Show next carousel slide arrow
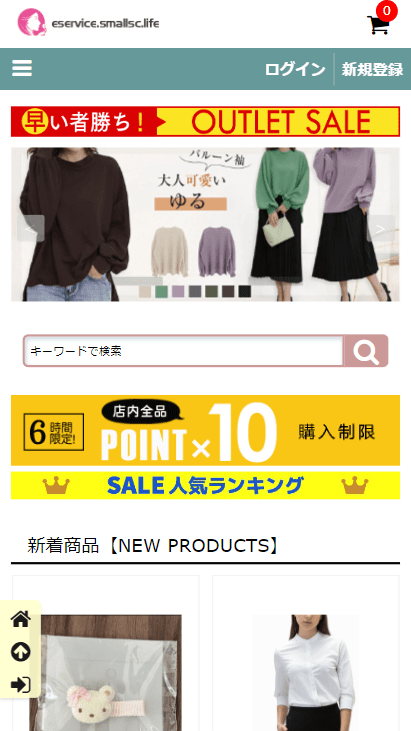 (381, 228)
